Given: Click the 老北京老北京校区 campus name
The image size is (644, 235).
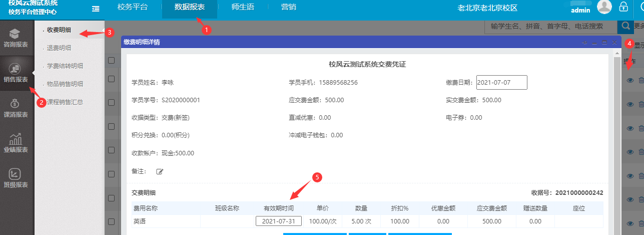Looking at the screenshot, I should pos(487,8).
